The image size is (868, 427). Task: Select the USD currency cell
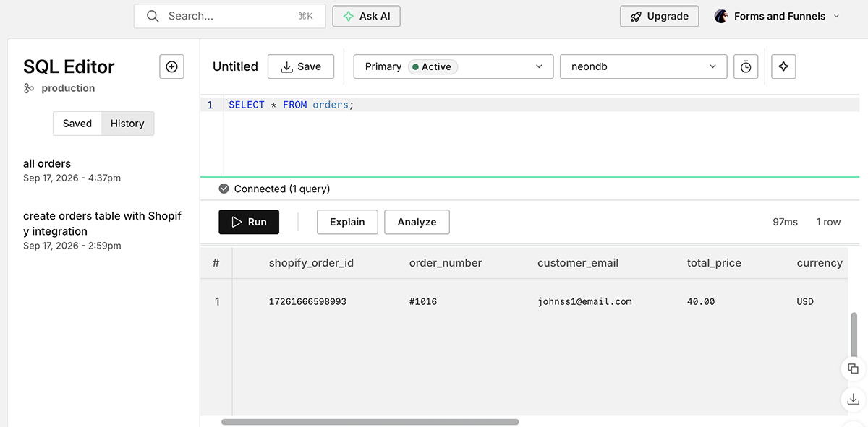pyautogui.click(x=805, y=301)
